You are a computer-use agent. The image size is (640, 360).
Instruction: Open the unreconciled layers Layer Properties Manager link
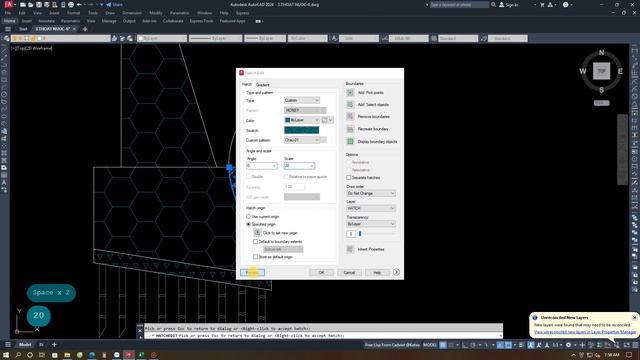(x=585, y=332)
